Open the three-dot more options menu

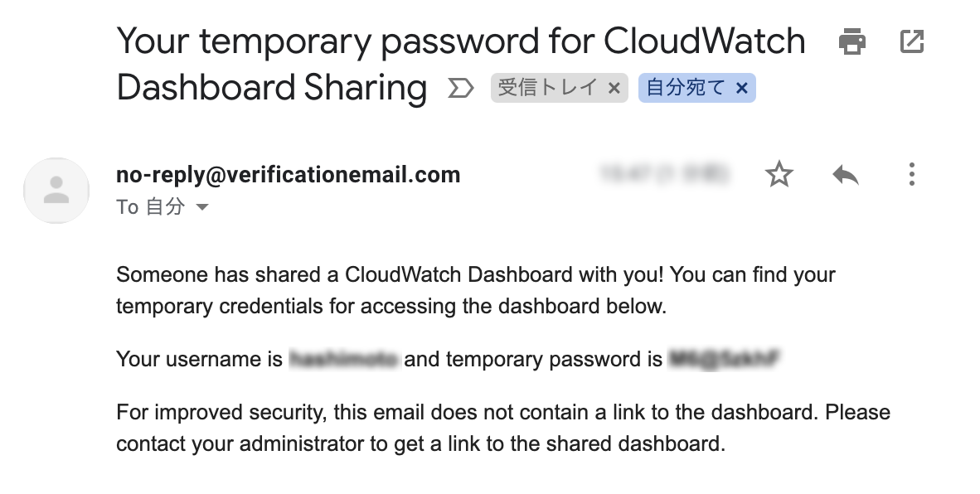tap(911, 174)
